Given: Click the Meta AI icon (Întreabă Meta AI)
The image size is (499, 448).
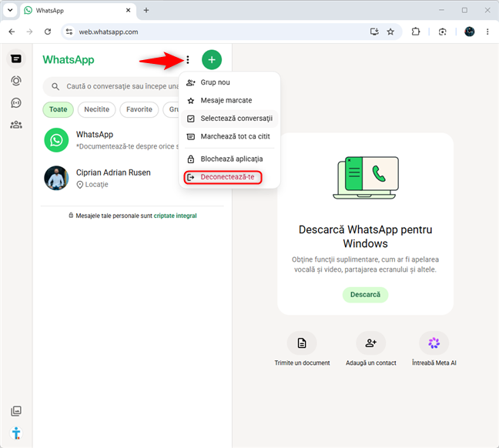Looking at the screenshot, I should 434,343.
